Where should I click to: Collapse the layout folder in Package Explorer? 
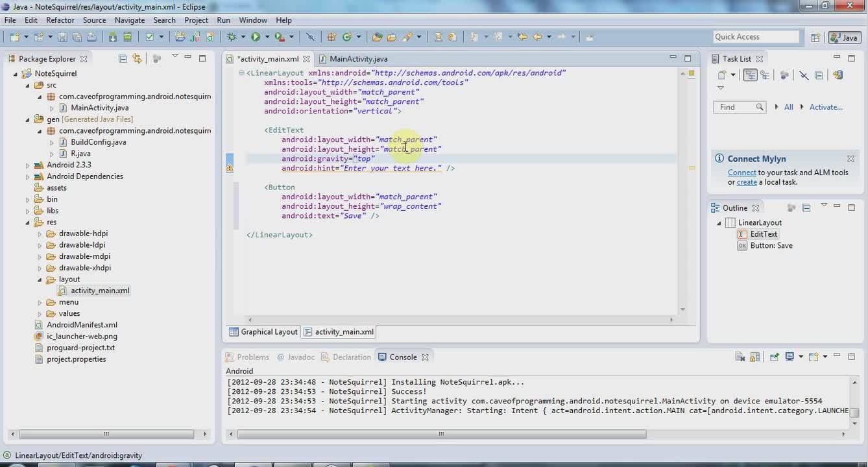click(40, 280)
